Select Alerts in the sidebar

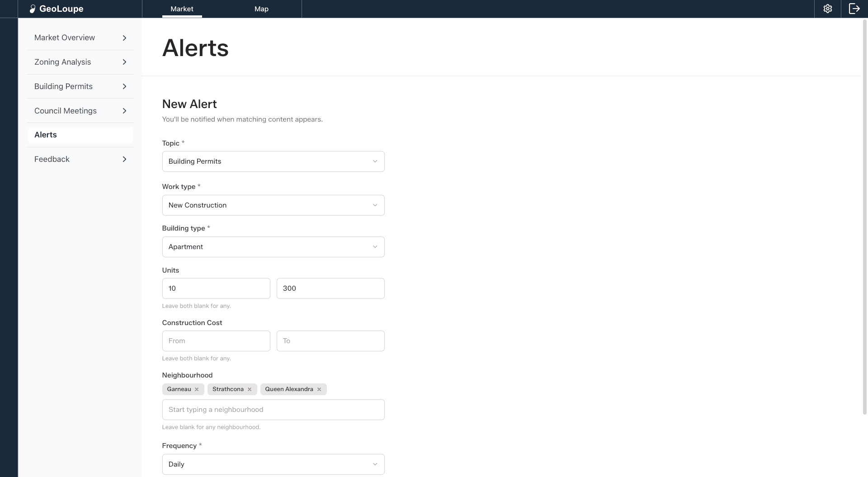[x=80, y=135]
